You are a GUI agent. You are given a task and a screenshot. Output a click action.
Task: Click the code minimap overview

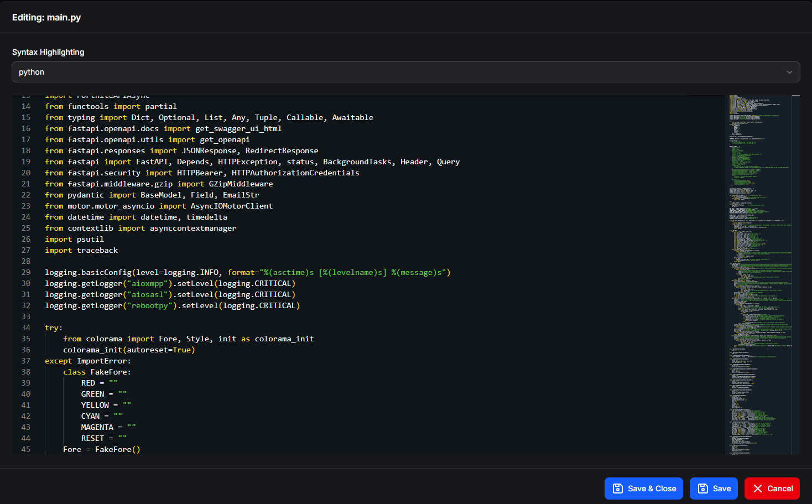(x=758, y=275)
